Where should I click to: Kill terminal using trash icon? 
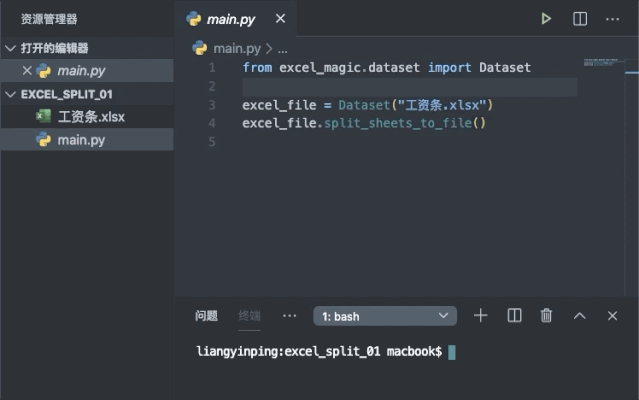(546, 316)
